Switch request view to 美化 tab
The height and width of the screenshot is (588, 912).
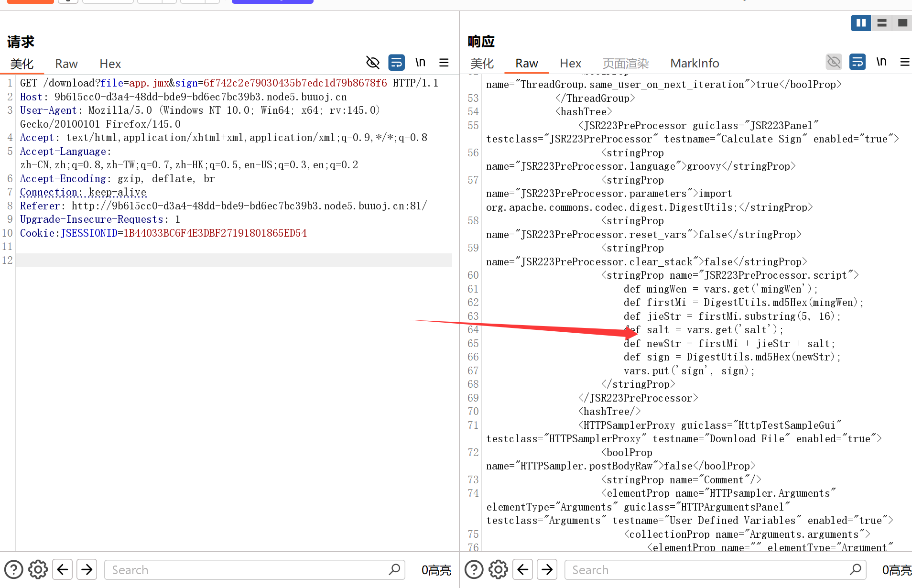click(x=22, y=64)
